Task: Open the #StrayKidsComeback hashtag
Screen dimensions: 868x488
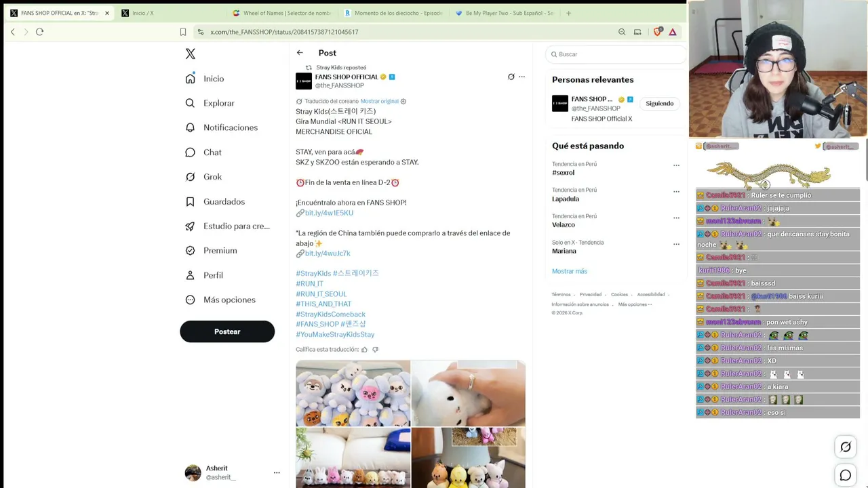Action: (x=330, y=314)
